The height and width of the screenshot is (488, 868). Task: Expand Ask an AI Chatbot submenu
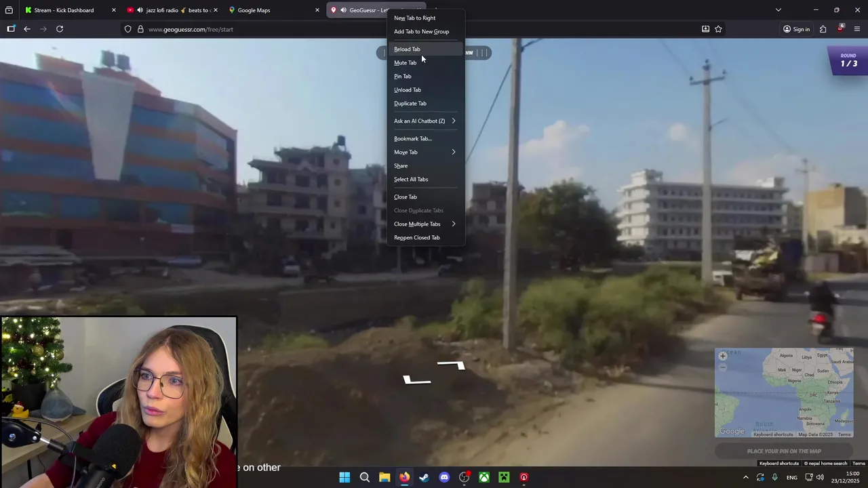[x=426, y=121]
